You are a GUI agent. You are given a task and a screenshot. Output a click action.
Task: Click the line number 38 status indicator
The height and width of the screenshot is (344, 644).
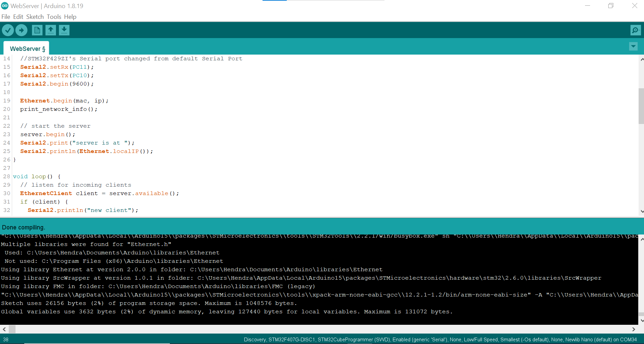(6, 340)
